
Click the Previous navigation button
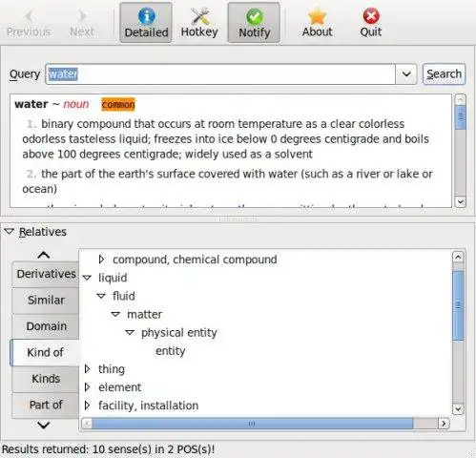point(29,23)
